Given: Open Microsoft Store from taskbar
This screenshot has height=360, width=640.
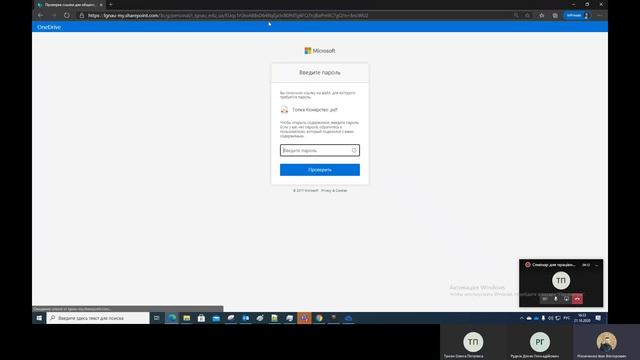Looking at the screenshot, I should (x=201, y=318).
